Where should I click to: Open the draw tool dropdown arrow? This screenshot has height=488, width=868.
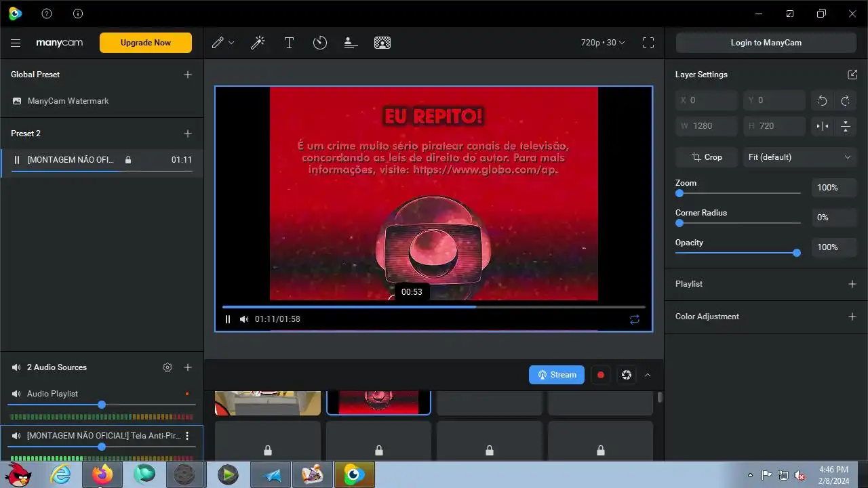pos(231,43)
